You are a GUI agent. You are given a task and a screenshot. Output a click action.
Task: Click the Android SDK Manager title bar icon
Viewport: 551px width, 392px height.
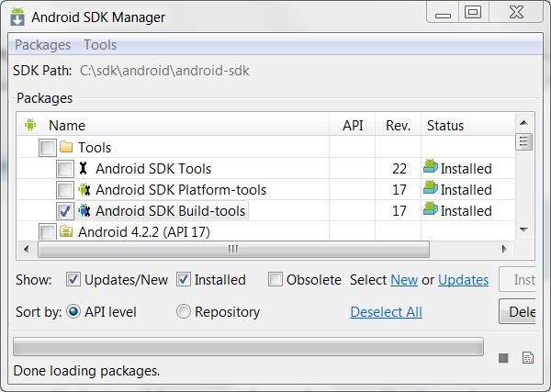point(17,17)
